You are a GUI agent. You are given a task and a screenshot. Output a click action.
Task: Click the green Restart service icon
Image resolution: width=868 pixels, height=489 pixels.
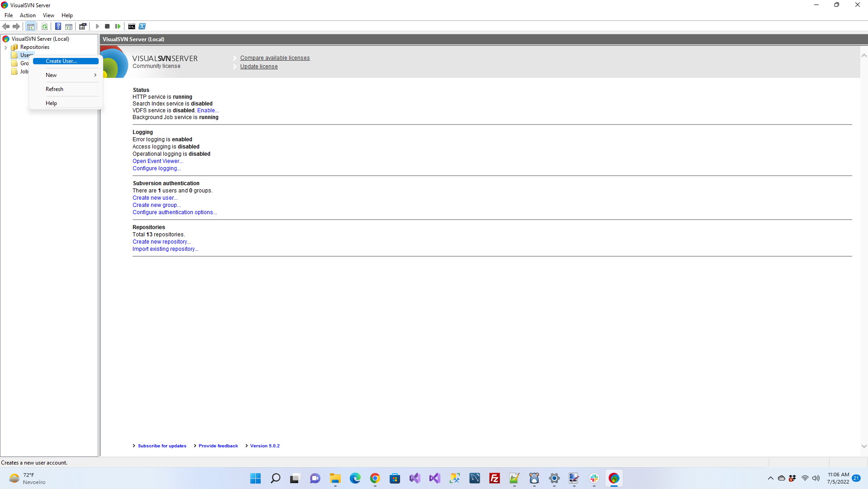tap(118, 26)
